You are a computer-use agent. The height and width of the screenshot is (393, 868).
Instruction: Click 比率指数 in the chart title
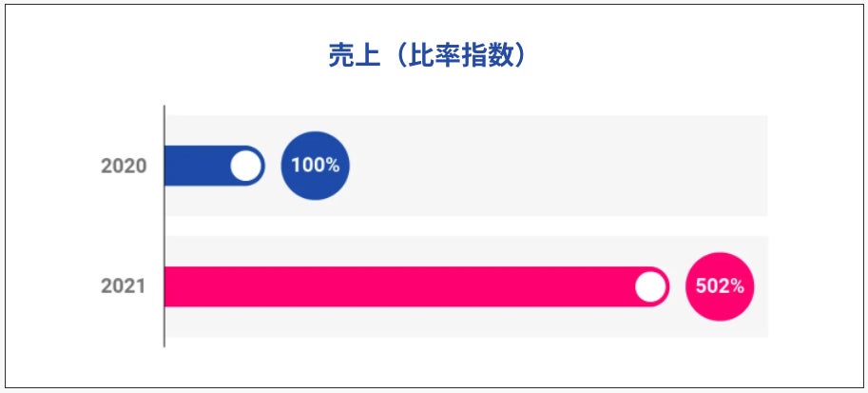(454, 56)
